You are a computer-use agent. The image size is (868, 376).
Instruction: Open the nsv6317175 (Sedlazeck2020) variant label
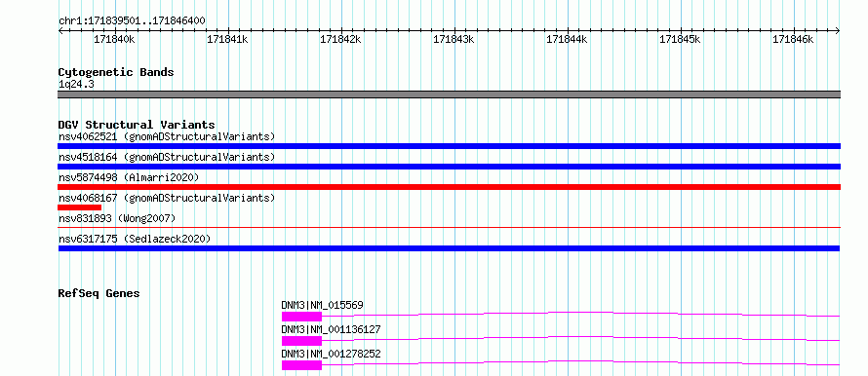click(x=135, y=239)
